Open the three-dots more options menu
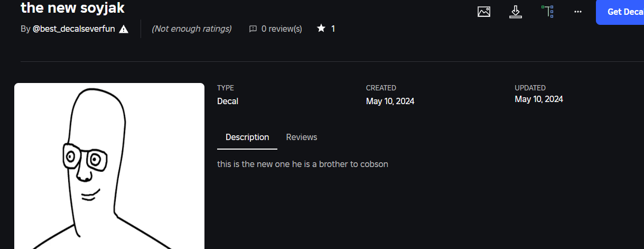Image resolution: width=644 pixels, height=249 pixels. [578, 12]
